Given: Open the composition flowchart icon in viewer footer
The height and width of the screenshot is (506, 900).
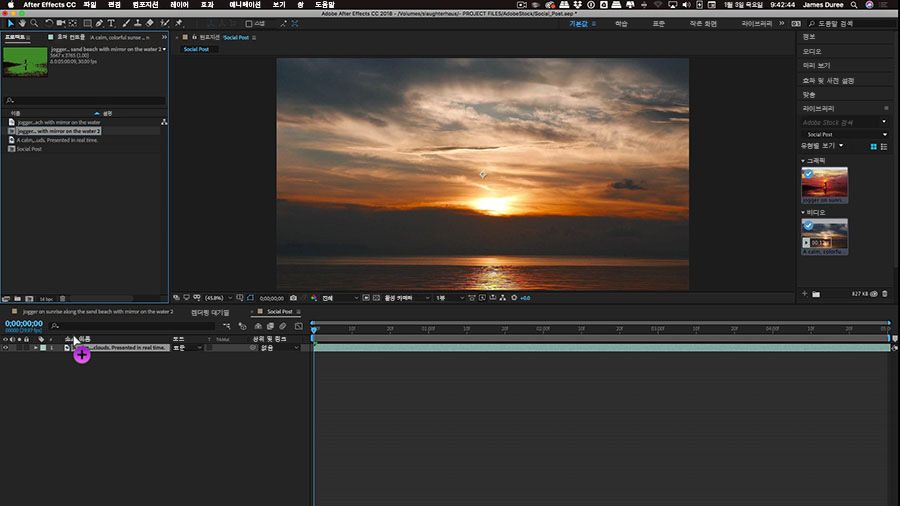Looking at the screenshot, I should 503,298.
